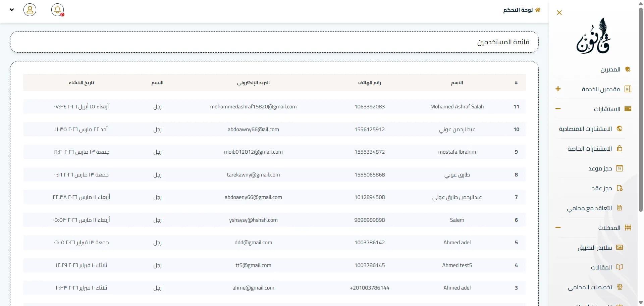Open the notifications bell icon
The image size is (644, 306).
[58, 10]
